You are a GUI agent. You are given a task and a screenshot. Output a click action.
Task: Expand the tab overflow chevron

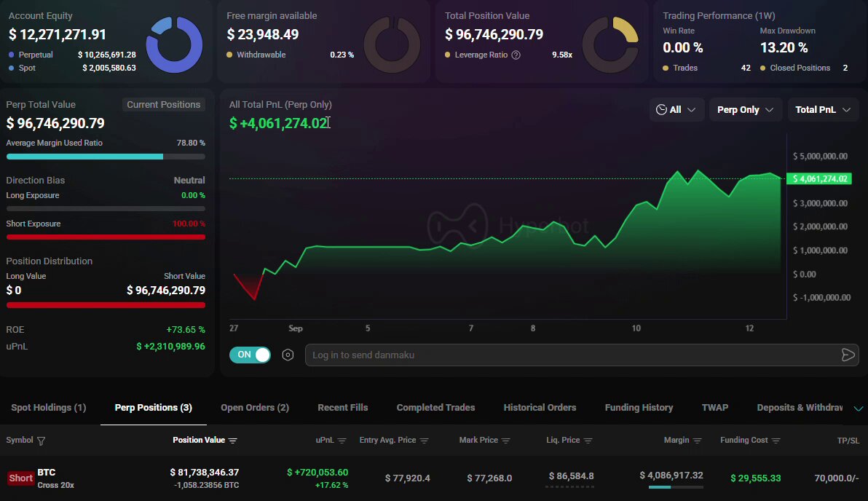858,408
